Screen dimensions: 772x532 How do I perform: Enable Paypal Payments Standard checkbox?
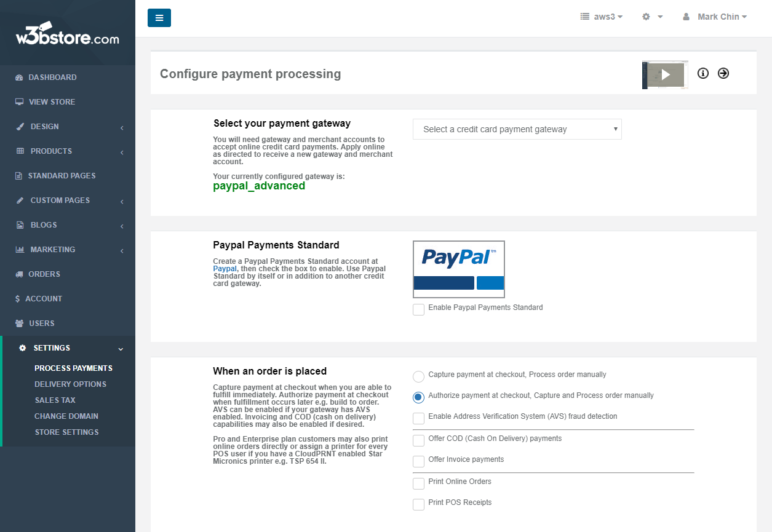point(418,309)
